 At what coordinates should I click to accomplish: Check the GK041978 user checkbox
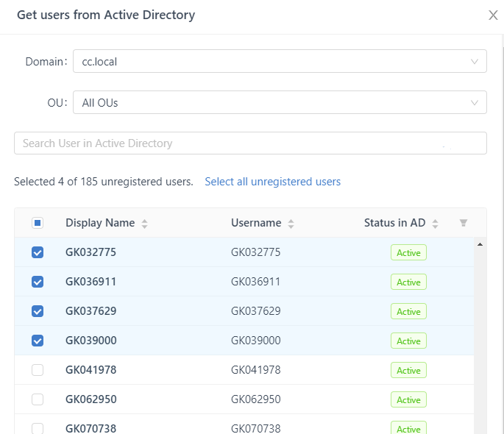[38, 370]
